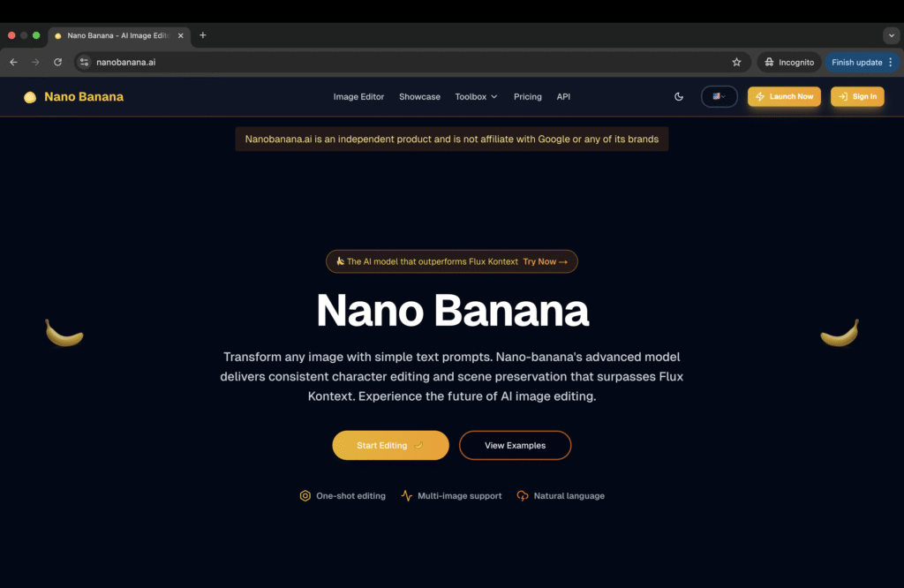
Task: Click the Nano Banana logo icon
Action: [x=30, y=97]
